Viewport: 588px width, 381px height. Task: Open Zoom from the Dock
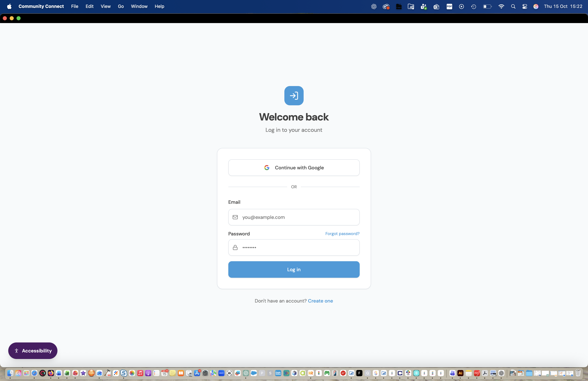(x=221, y=373)
